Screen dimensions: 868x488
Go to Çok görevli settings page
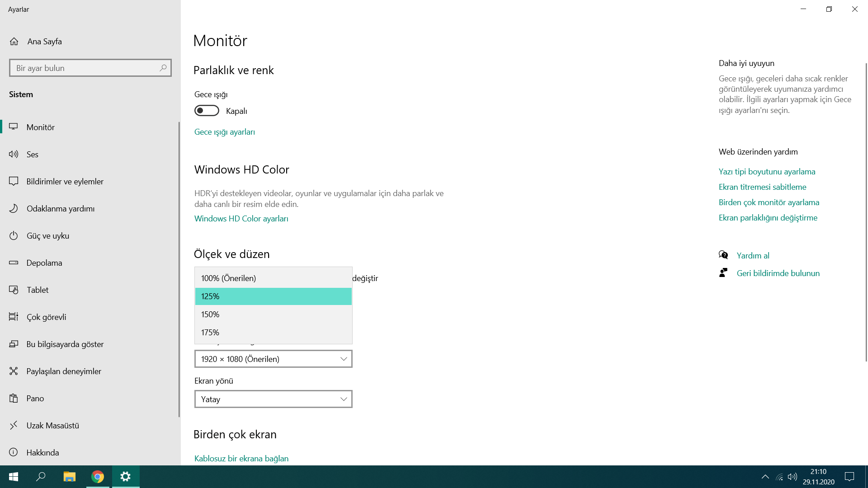[x=46, y=317]
